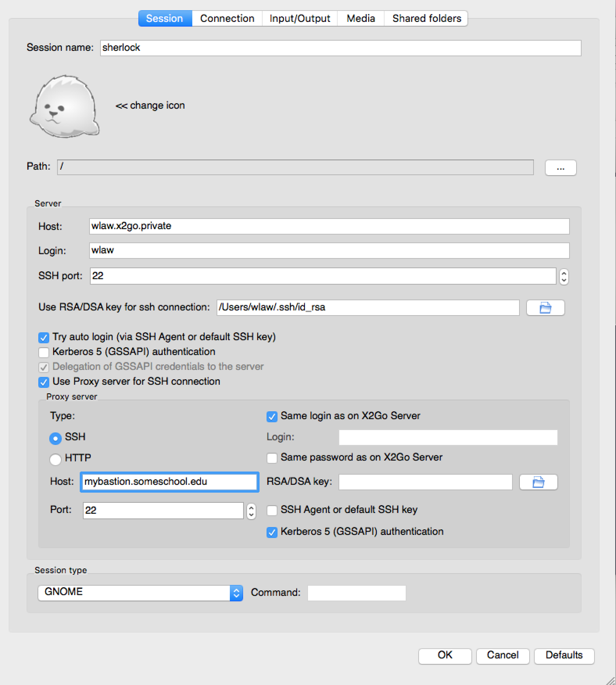Open the Shared folders tab
This screenshot has height=685, width=616.
pos(426,18)
